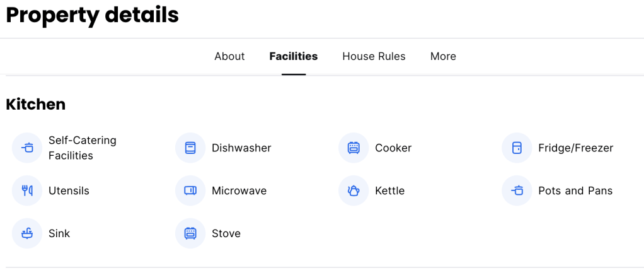This screenshot has height=270, width=644.
Task: Click the Stove icon
Action: (190, 233)
